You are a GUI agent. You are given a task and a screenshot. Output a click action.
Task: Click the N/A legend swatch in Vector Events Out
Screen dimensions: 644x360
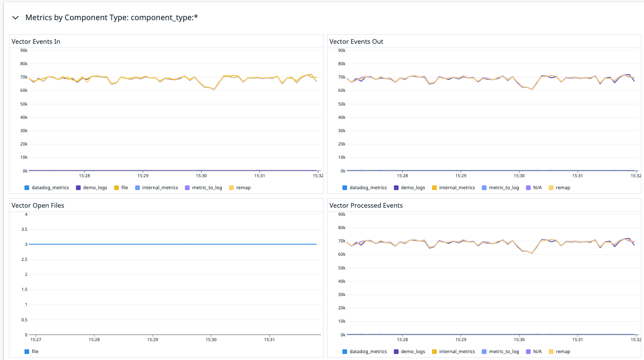tap(529, 188)
